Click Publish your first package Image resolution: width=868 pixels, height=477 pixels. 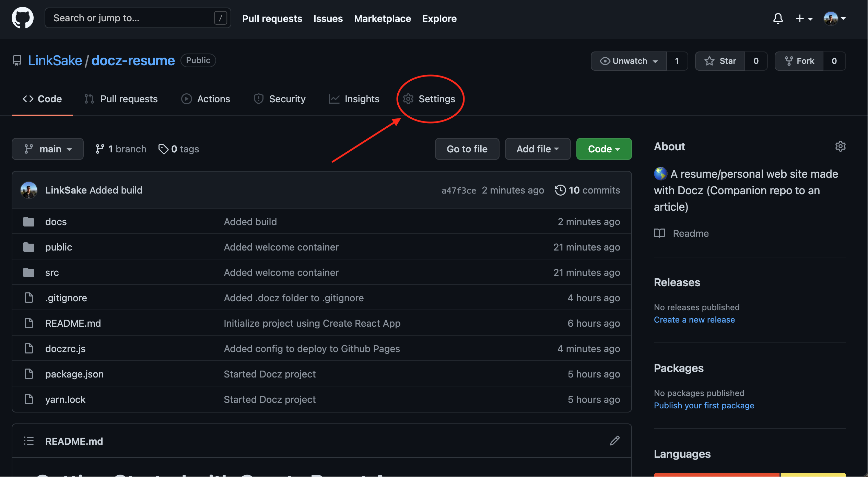[704, 406]
